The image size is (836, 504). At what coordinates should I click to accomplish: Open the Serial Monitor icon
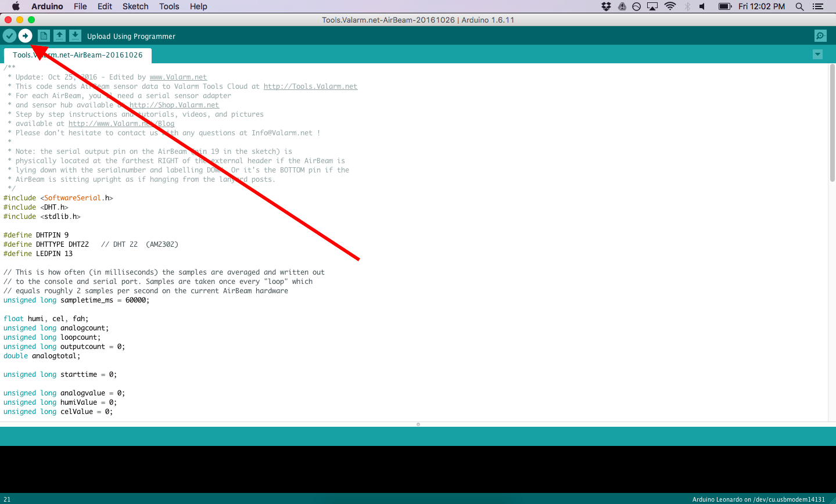point(820,36)
